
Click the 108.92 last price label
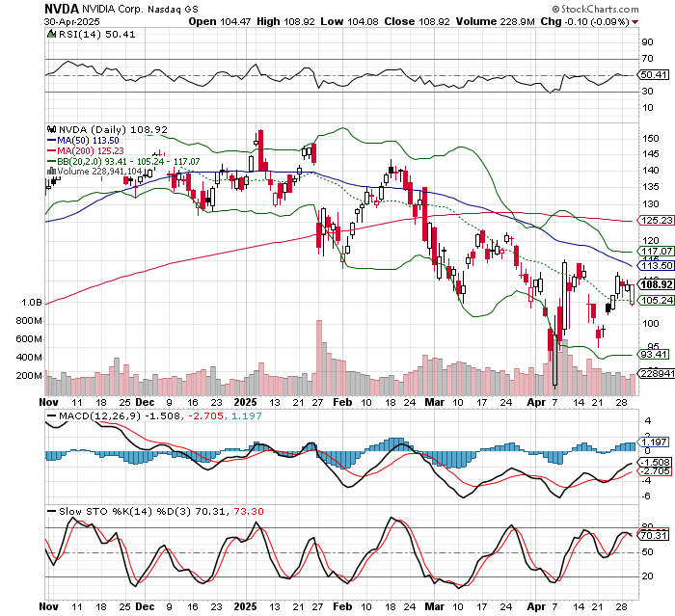pyautogui.click(x=656, y=284)
